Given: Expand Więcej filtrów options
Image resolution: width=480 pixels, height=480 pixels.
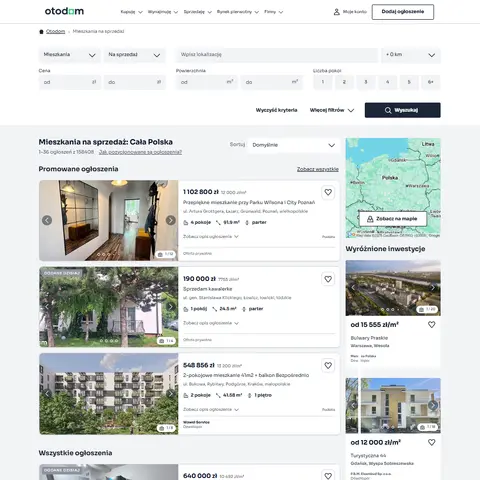Looking at the screenshot, I should pos(332,110).
